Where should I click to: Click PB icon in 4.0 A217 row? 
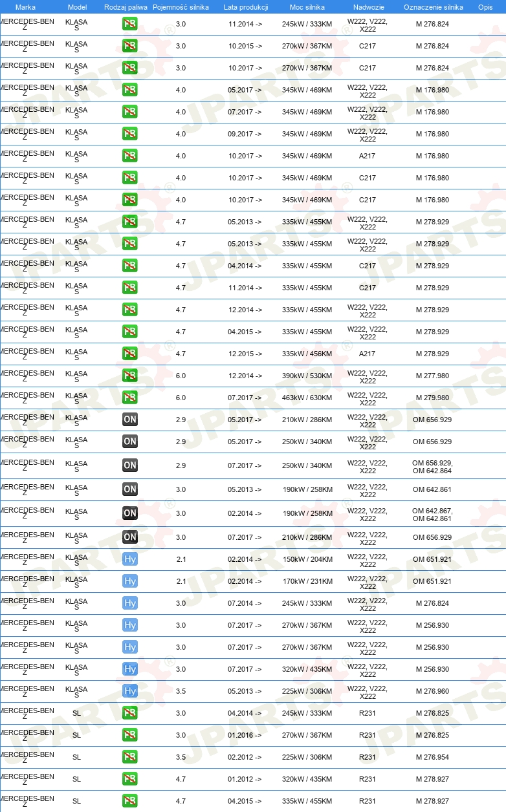[130, 156]
